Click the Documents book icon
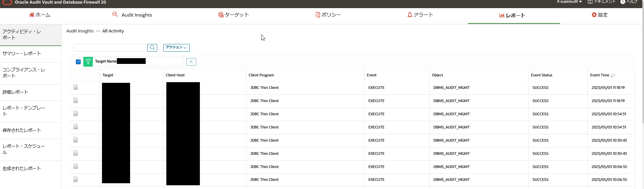 tap(590, 2)
